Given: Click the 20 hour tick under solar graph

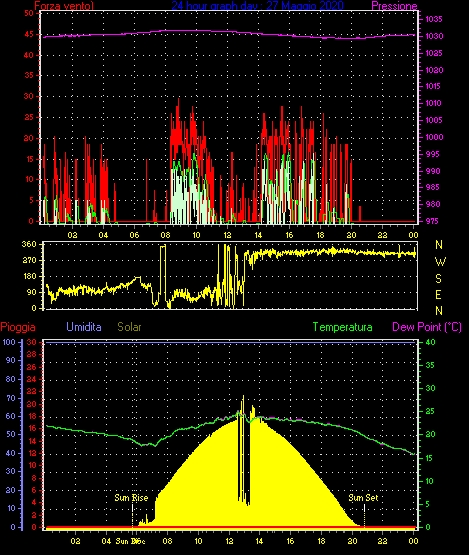Looking at the screenshot, I should pyautogui.click(x=352, y=541).
